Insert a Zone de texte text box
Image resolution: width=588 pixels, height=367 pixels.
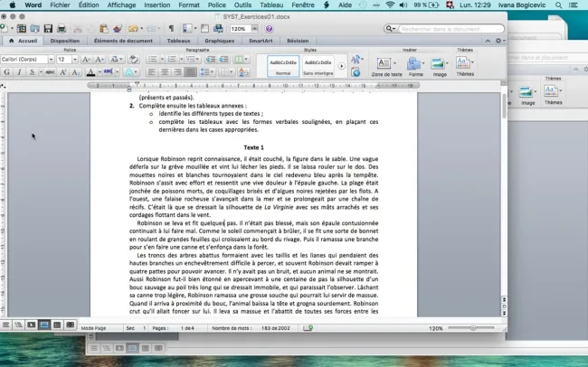[386, 67]
